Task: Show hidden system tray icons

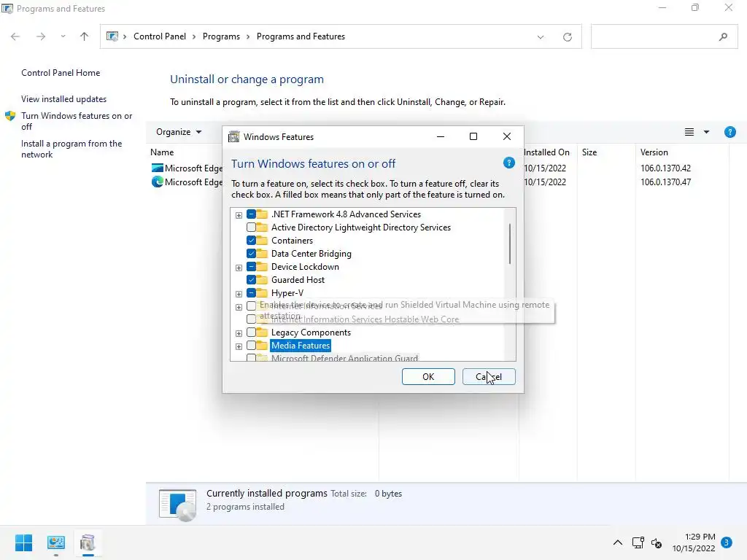Action: [x=617, y=542]
